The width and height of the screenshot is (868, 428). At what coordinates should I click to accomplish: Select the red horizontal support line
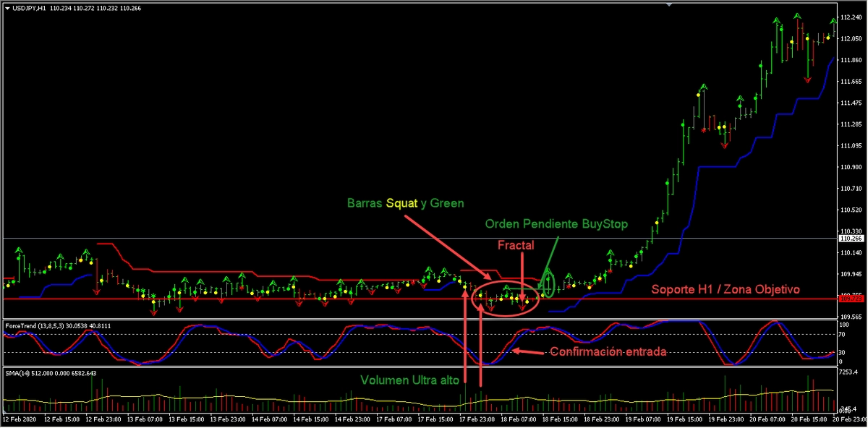[x=289, y=299]
